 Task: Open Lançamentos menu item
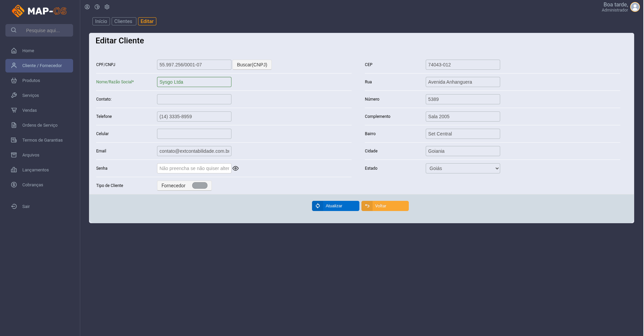coord(39,170)
